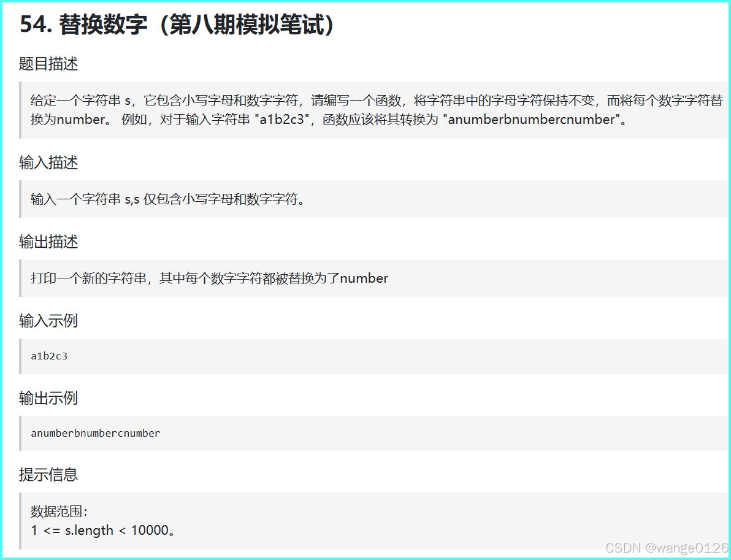Click the sample input code block a1b2c3
This screenshot has height=560, width=731.
coord(49,356)
